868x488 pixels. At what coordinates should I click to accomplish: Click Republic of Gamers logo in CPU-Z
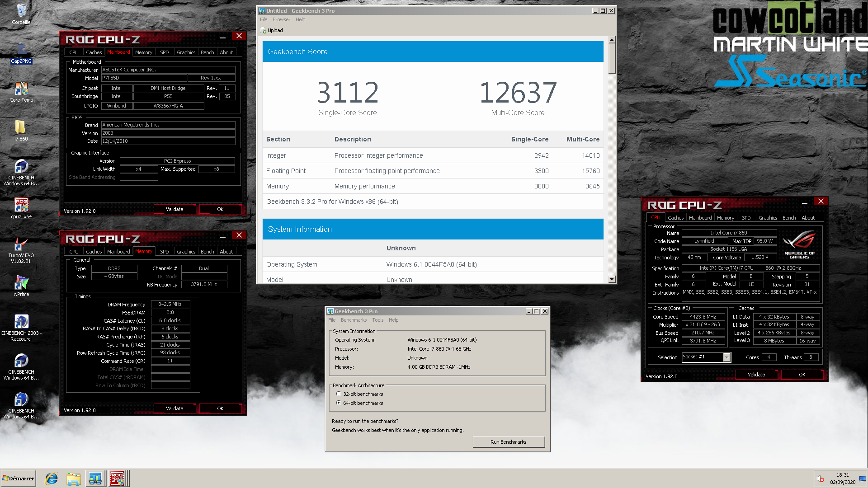point(799,245)
